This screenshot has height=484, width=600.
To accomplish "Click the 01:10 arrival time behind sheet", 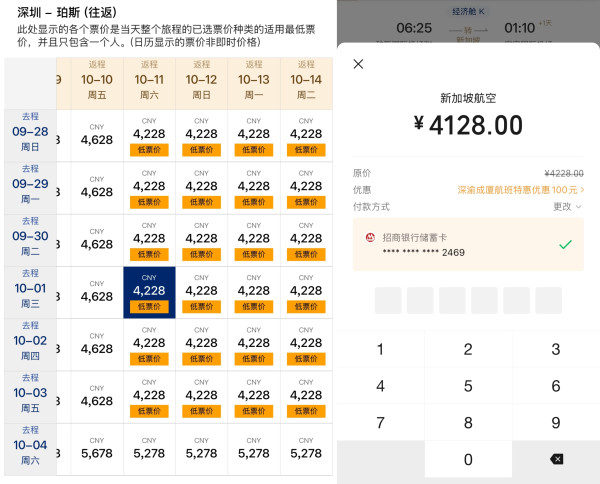I will [x=519, y=28].
